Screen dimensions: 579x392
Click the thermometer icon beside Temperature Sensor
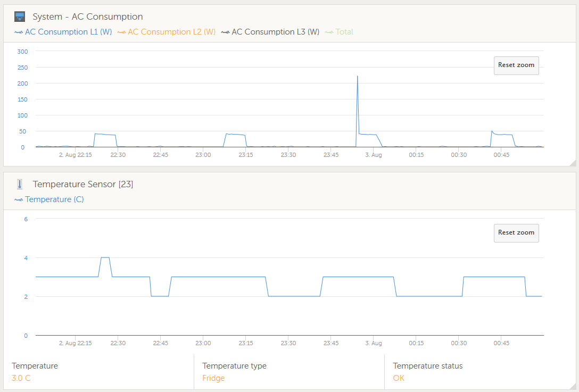point(20,184)
